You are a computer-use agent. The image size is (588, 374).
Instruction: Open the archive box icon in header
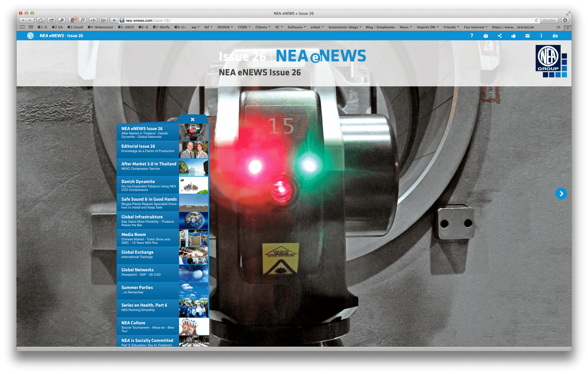[x=486, y=36]
